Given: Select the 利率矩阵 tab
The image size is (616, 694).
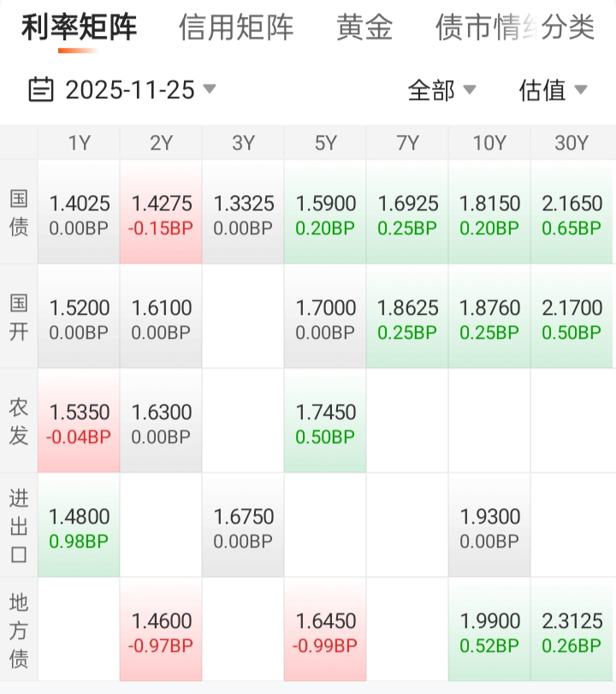Looking at the screenshot, I should (79, 28).
